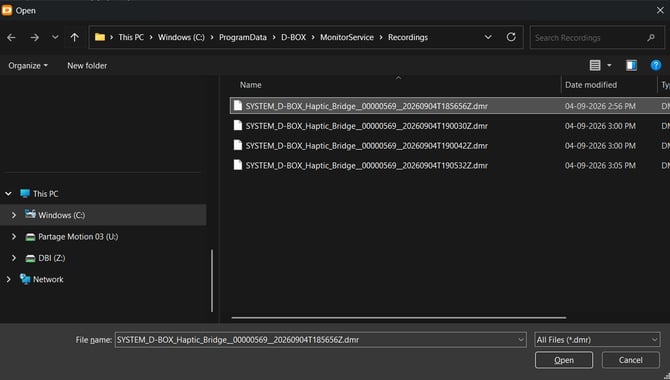Image resolution: width=670 pixels, height=380 pixels.
Task: Create a New folder
Action: click(x=87, y=65)
